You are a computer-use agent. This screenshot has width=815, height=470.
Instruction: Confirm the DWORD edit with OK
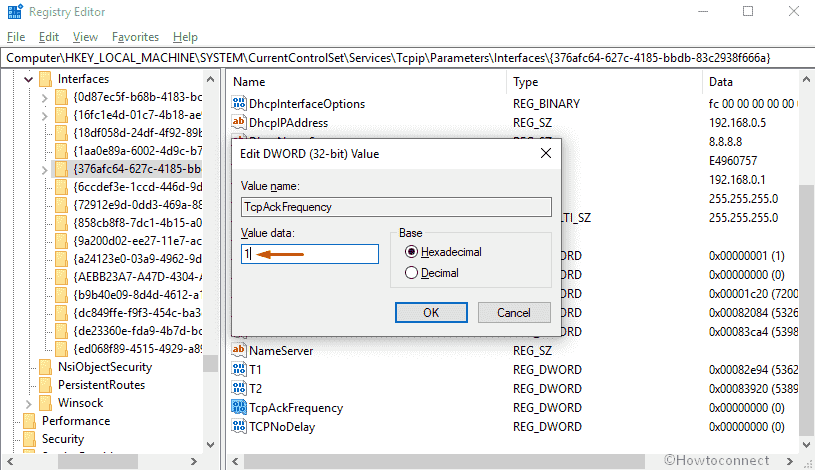point(431,312)
